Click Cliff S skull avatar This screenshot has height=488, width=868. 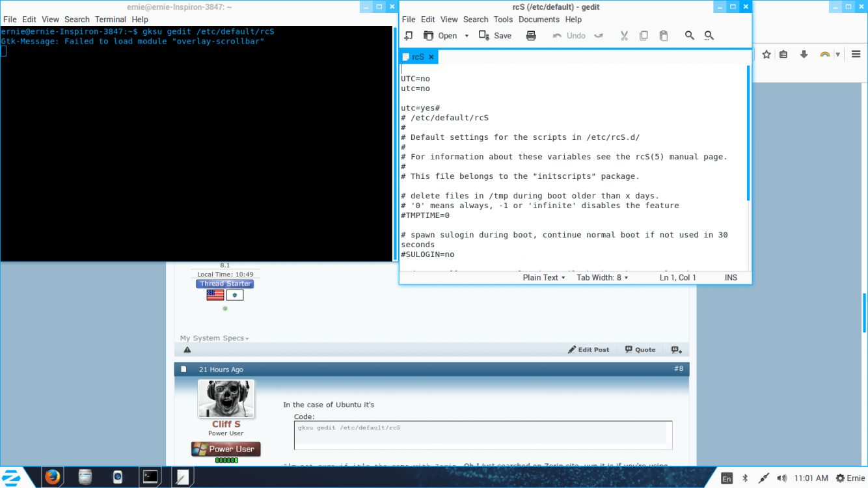pyautogui.click(x=226, y=399)
